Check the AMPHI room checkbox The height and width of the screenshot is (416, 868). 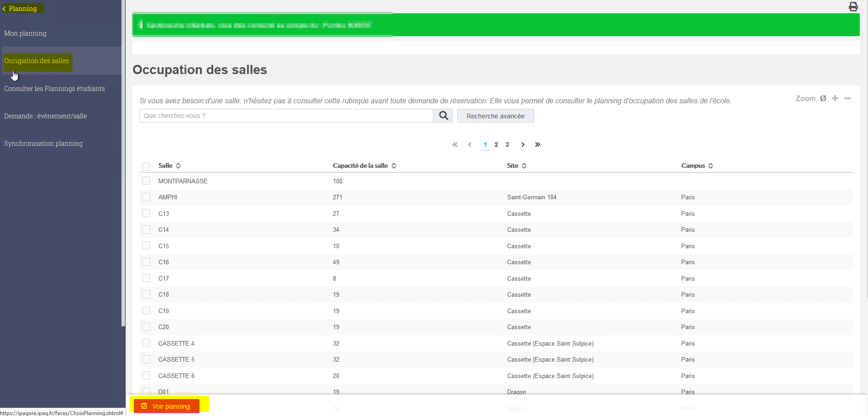click(146, 197)
